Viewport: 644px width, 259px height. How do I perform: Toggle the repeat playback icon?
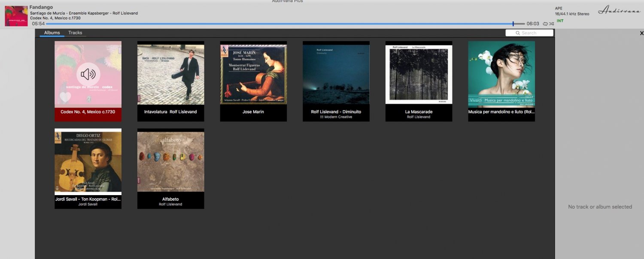click(x=545, y=24)
